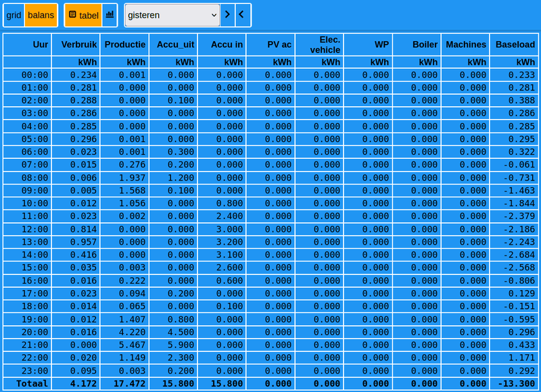The width and height of the screenshot is (541, 392).
Task: Click the Accu_uit column header
Action: tap(173, 45)
